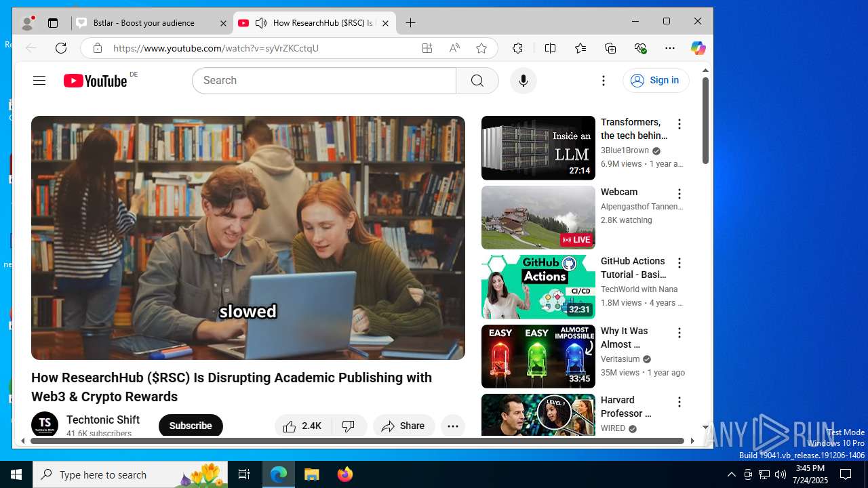Start voice search with microphone icon
Screen dimensions: 868x488
(x=523, y=81)
